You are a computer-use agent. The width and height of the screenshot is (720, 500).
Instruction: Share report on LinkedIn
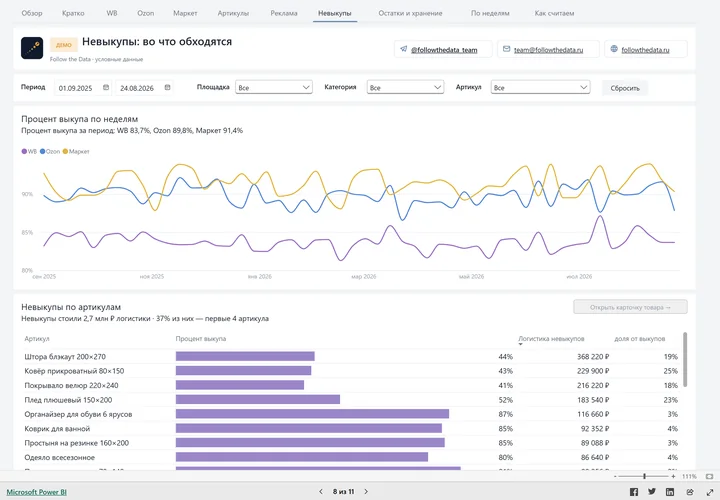pyautogui.click(x=670, y=492)
